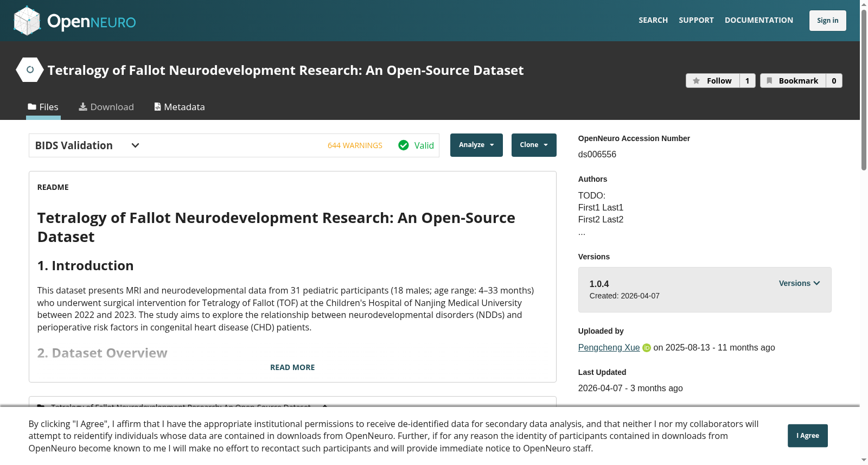Viewport: 868px width, 465px height.
Task: Open the SEARCH page
Action: coord(653,20)
